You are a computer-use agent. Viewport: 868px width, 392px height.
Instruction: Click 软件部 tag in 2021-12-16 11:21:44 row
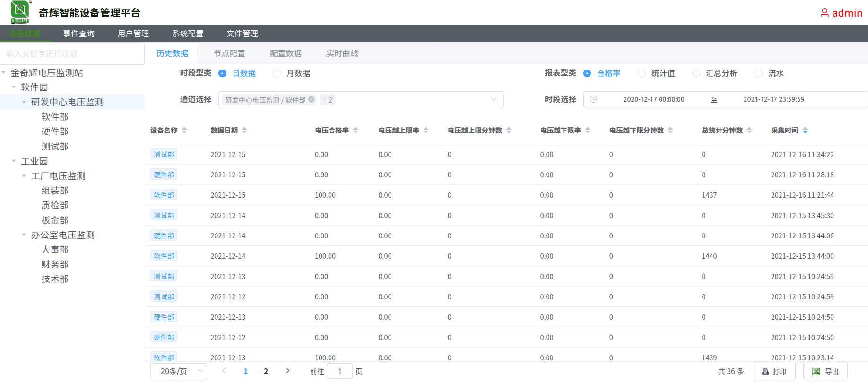click(164, 195)
